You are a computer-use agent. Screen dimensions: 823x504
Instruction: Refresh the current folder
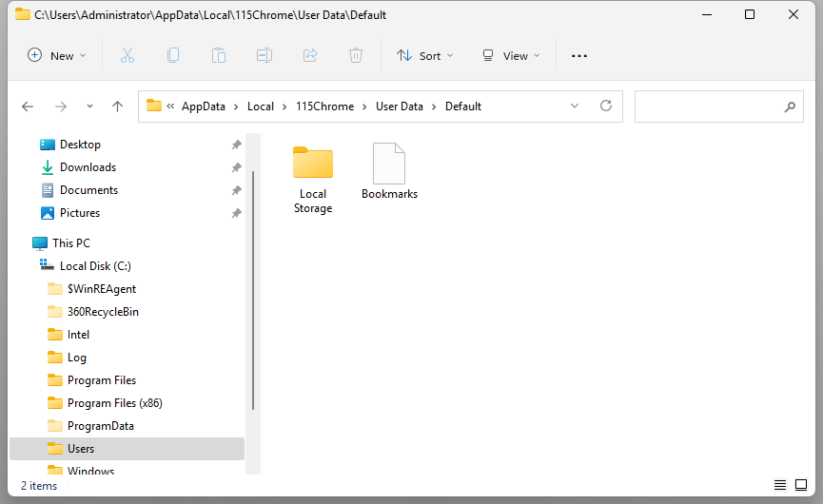point(606,106)
